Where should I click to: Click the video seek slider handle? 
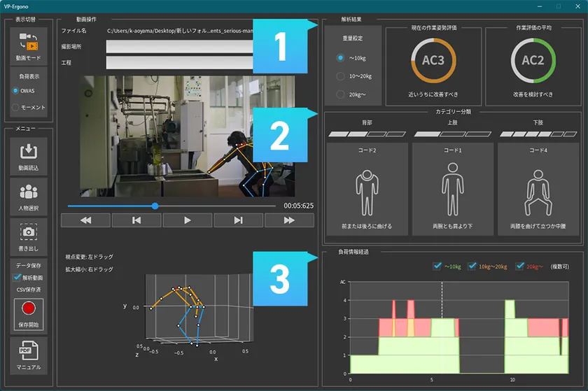pyautogui.click(x=155, y=206)
